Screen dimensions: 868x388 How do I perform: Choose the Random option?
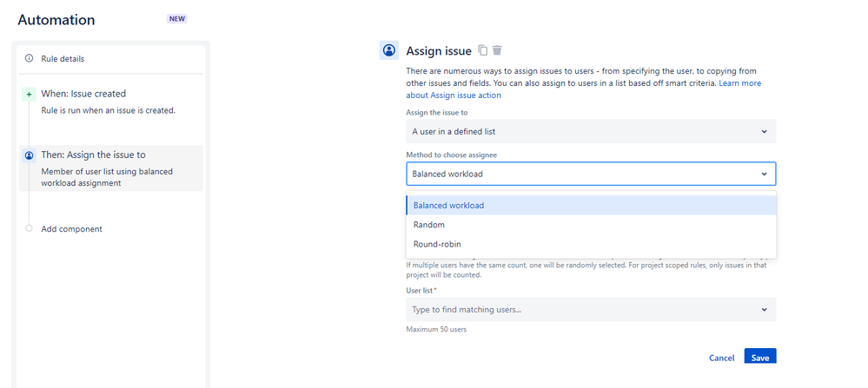click(591, 225)
